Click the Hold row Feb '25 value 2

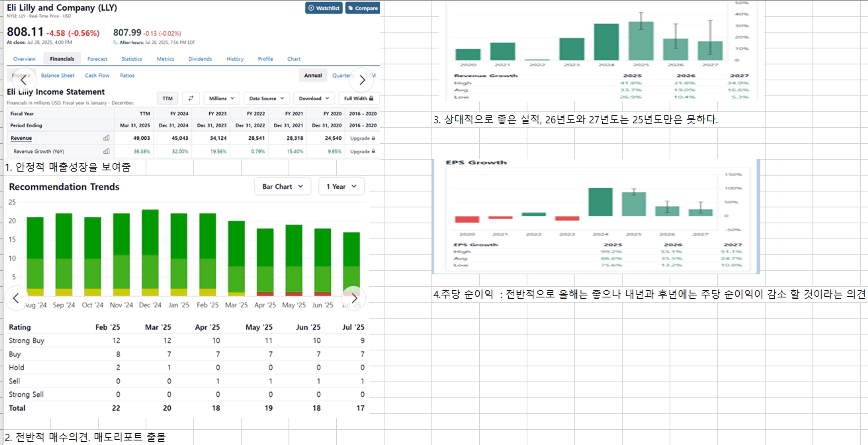118,367
